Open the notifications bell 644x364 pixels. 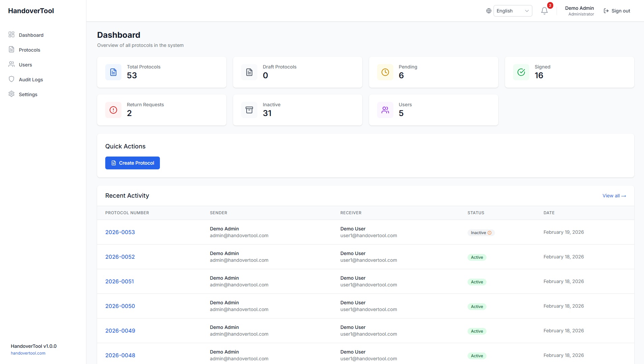click(544, 11)
